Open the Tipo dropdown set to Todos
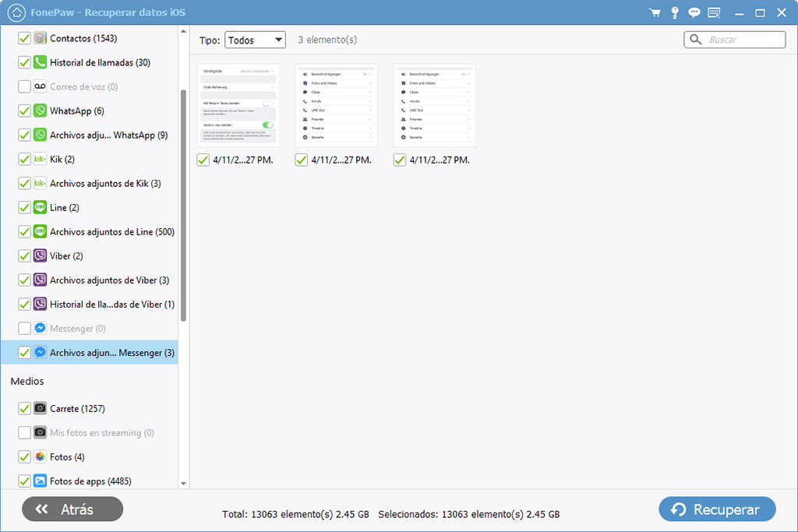 tap(255, 40)
